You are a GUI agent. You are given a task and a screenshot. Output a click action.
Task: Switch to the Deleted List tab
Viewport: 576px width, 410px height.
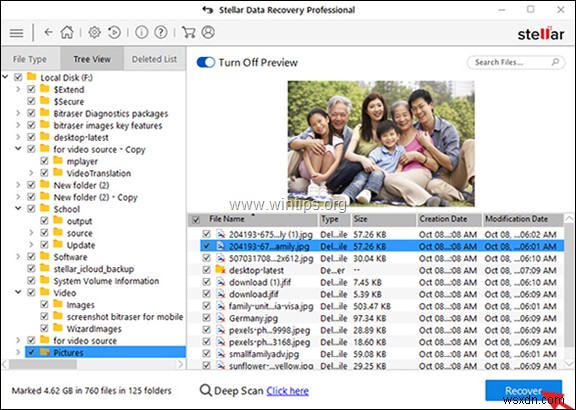point(154,59)
